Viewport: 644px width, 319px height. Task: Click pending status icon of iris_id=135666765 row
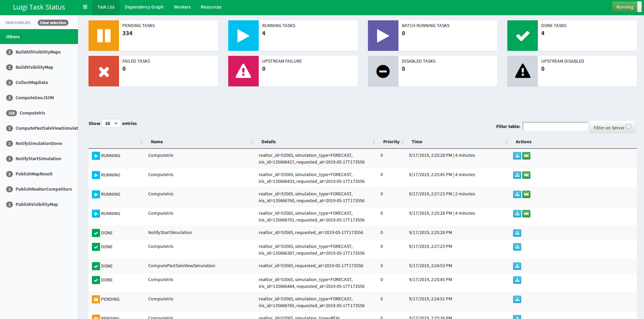(96, 299)
